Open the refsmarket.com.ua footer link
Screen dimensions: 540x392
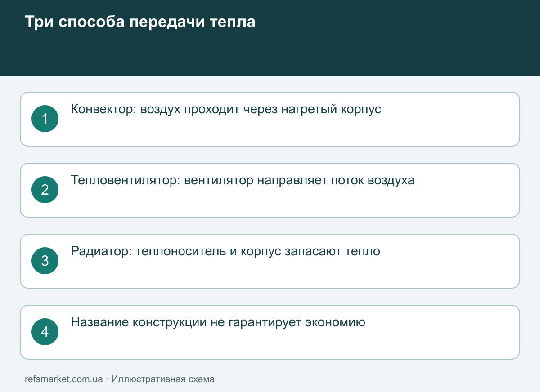(x=64, y=379)
